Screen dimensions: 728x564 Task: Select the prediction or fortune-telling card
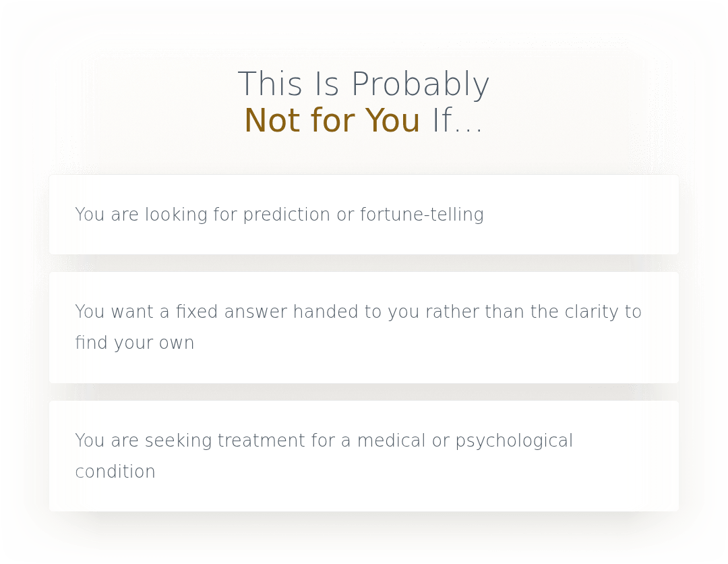pyautogui.click(x=364, y=215)
